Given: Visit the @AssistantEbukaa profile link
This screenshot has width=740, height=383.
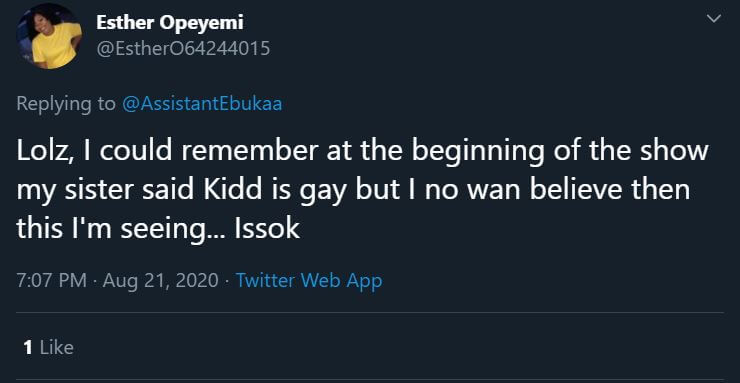Looking at the screenshot, I should click(202, 103).
